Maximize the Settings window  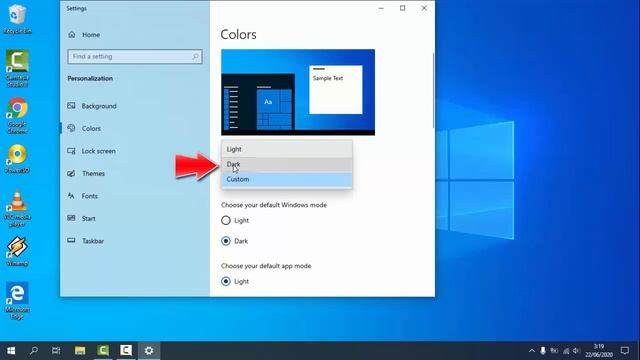click(x=402, y=8)
